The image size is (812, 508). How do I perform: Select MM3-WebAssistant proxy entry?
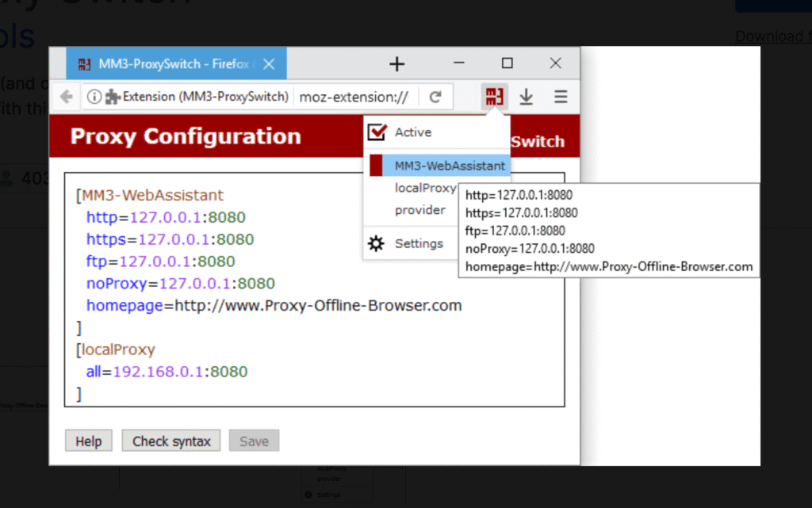click(x=449, y=166)
